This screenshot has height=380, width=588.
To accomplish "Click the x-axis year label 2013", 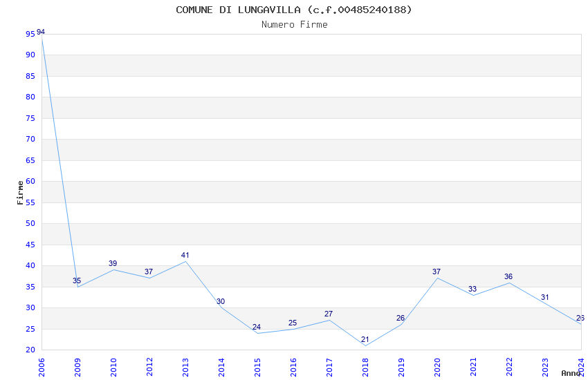I will [185, 367].
